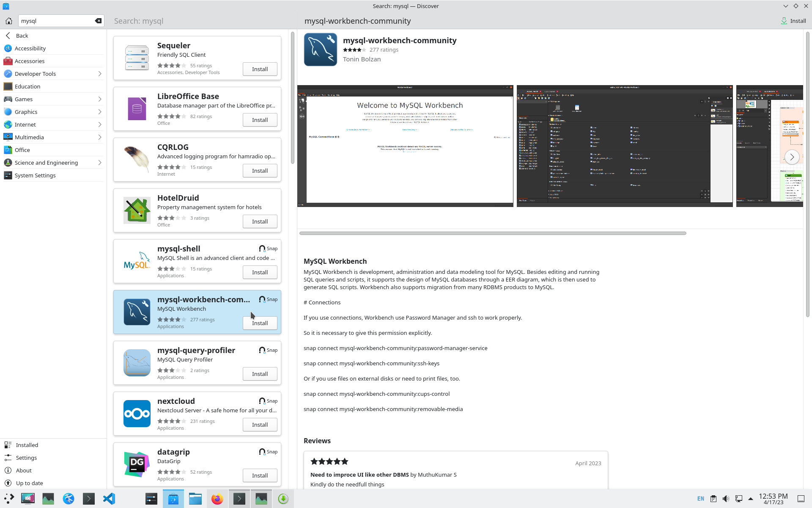The height and width of the screenshot is (508, 812).
Task: Open Firefox from the taskbar
Action: 217,499
